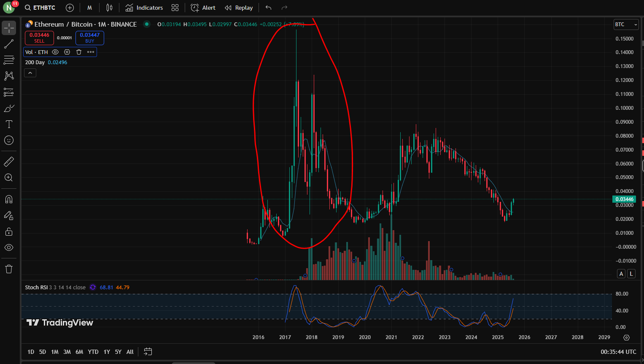644x364 pixels.
Task: Undo last chart action
Action: (268, 8)
